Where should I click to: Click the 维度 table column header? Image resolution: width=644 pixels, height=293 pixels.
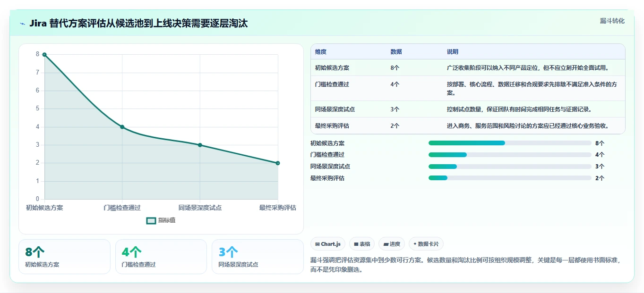321,52
